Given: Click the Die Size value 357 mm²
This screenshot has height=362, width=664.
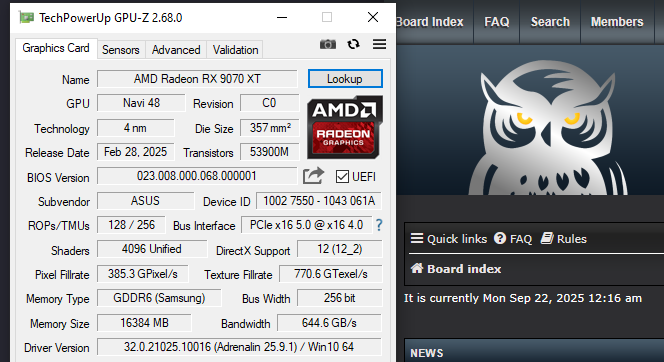Looking at the screenshot, I should [270, 128].
